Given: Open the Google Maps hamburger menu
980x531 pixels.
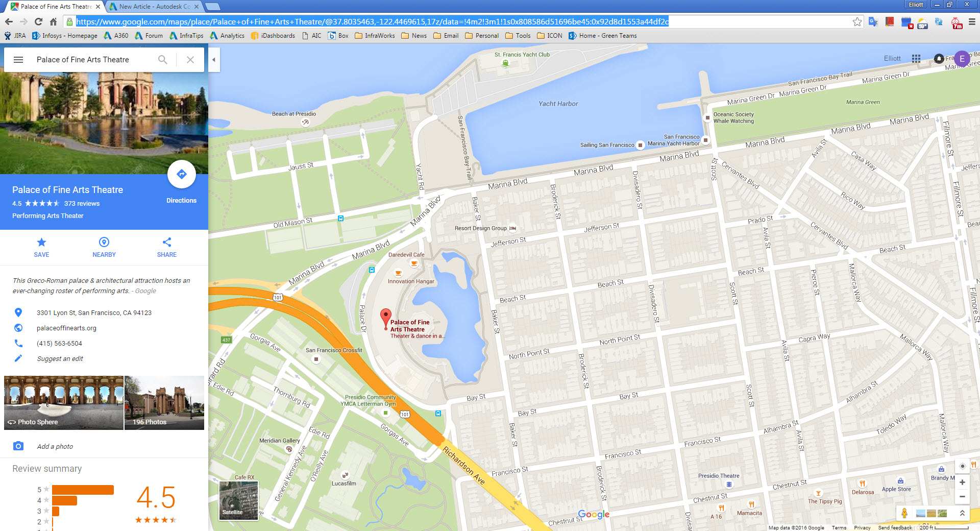Looking at the screenshot, I should pos(18,60).
